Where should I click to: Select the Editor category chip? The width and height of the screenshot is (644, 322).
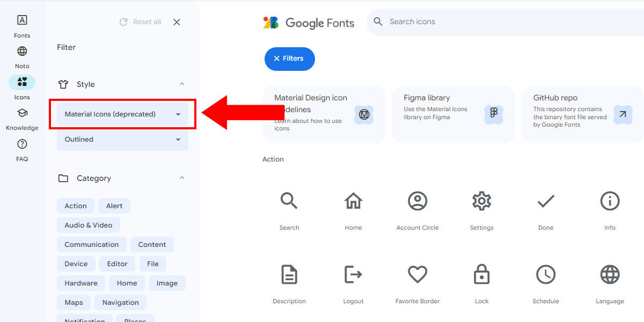tap(118, 264)
